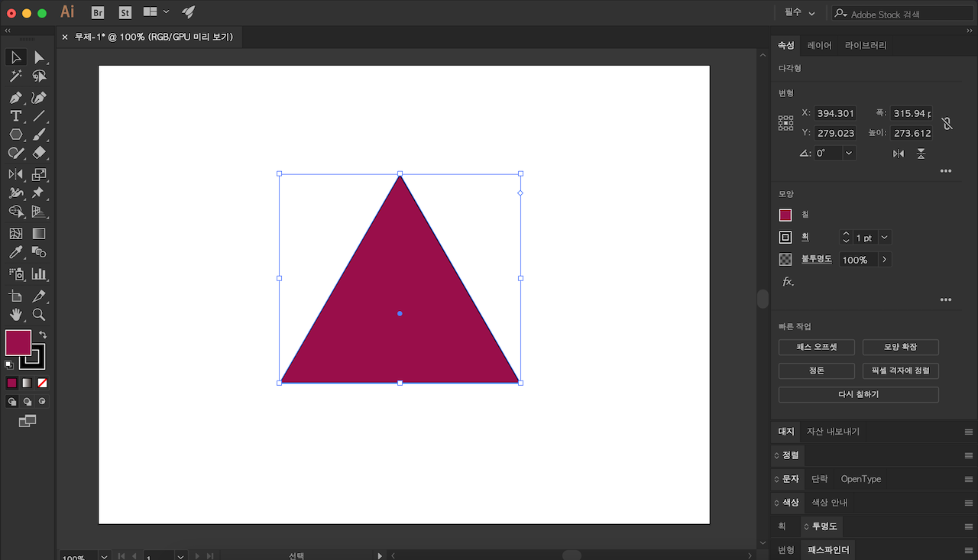Set fill to None
The width and height of the screenshot is (978, 560).
(x=43, y=383)
